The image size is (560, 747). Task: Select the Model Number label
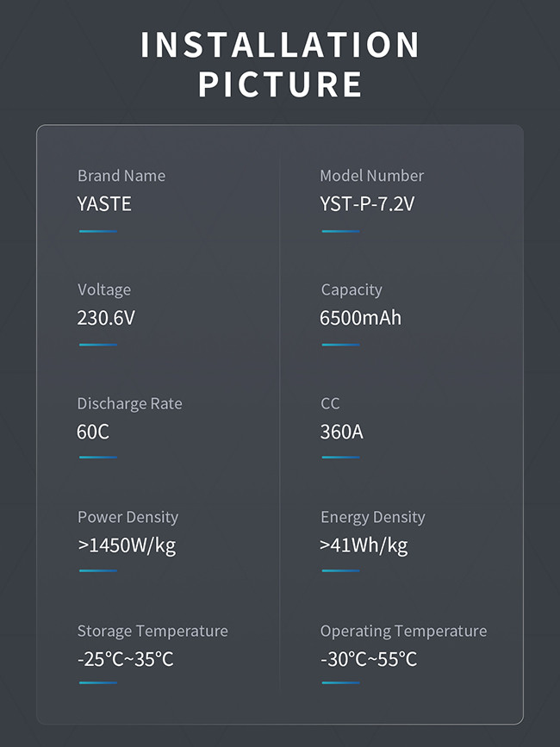(371, 176)
